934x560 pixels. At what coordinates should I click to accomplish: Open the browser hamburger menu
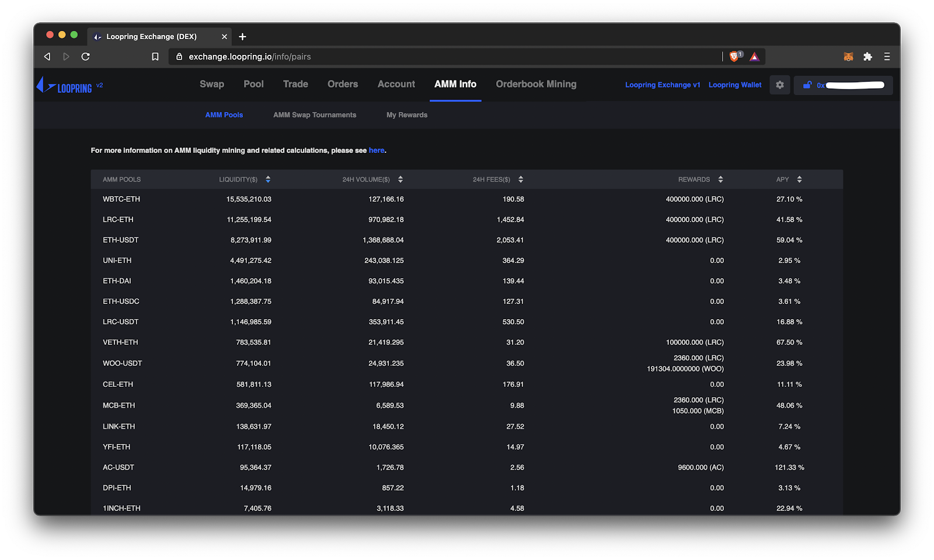[887, 57]
